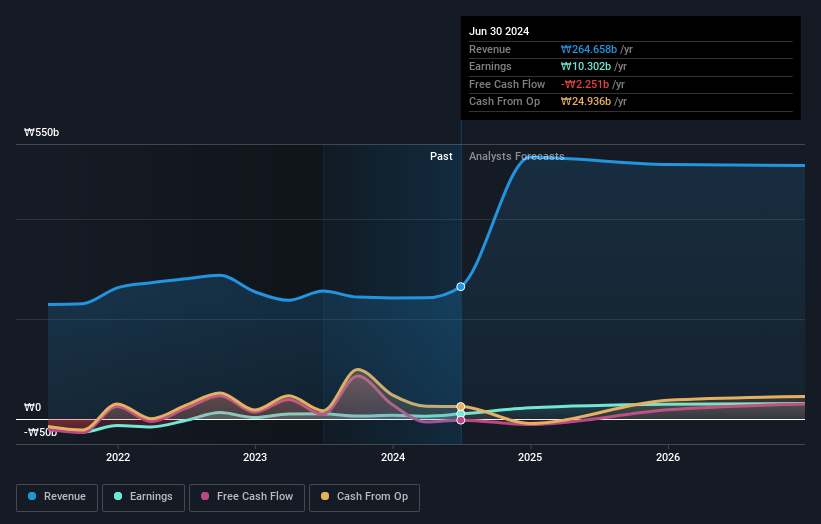The image size is (821, 524).
Task: Click the orange Cash From Op data point
Action: 461,407
